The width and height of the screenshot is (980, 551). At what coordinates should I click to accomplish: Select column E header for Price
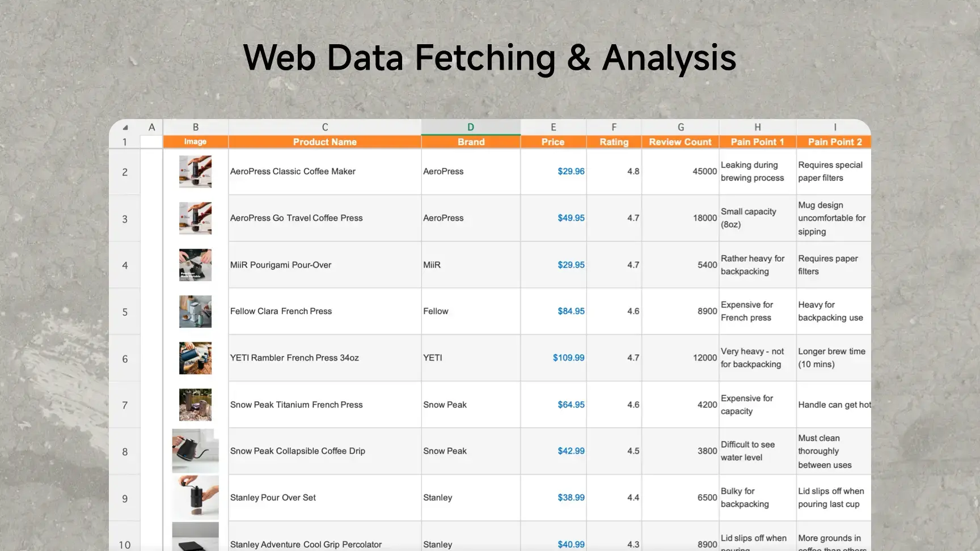553,127
